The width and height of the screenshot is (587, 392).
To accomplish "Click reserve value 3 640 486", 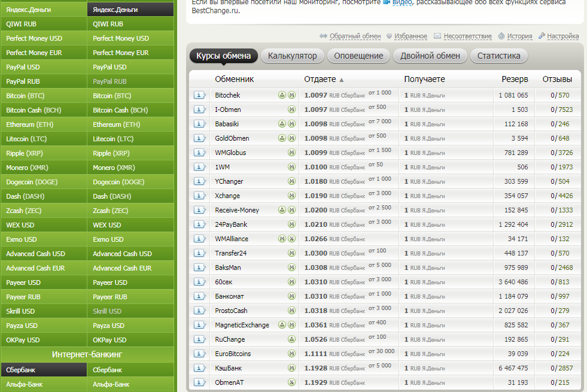I will pos(513,282).
